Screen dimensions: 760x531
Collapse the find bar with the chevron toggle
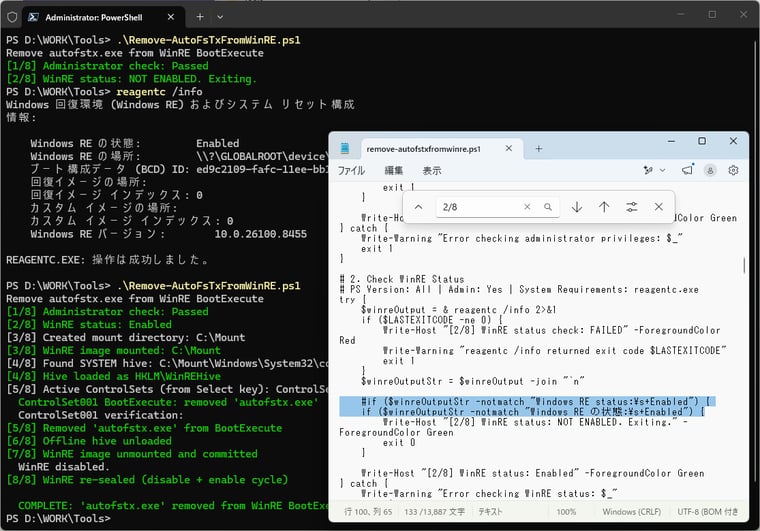(419, 207)
